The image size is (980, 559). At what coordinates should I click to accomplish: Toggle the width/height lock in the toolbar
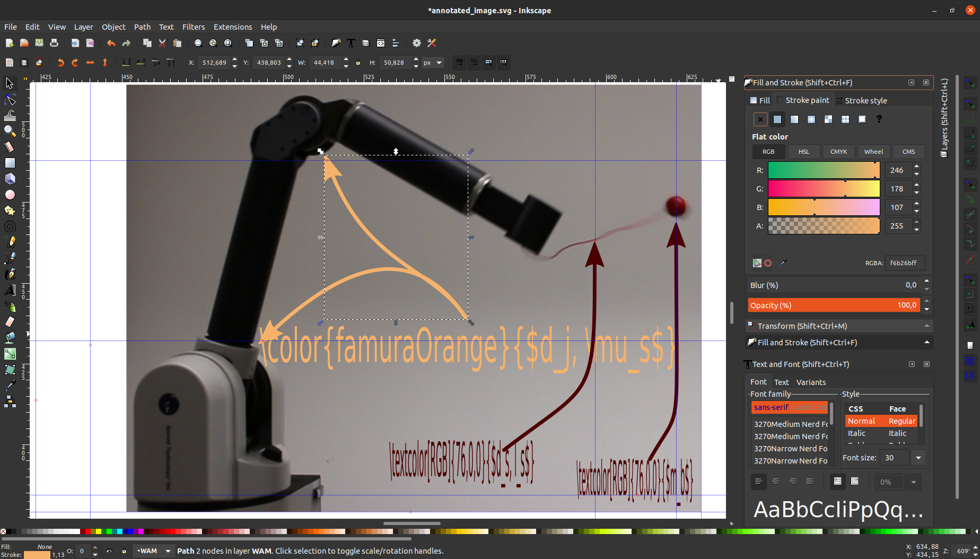(x=358, y=62)
